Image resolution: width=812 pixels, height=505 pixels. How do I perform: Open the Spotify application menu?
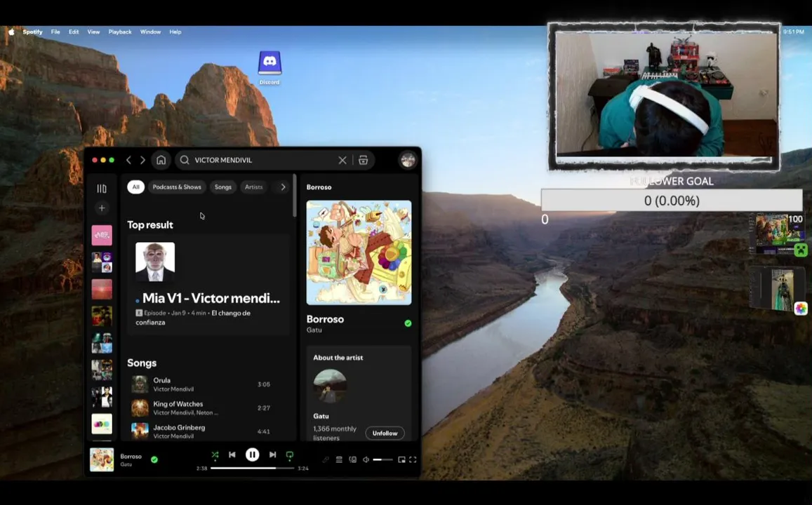click(32, 32)
